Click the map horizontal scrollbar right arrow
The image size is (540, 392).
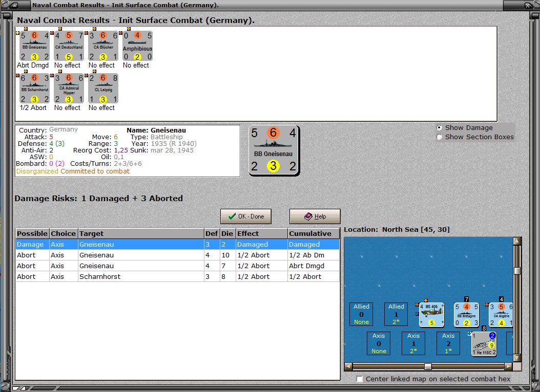[509, 366]
